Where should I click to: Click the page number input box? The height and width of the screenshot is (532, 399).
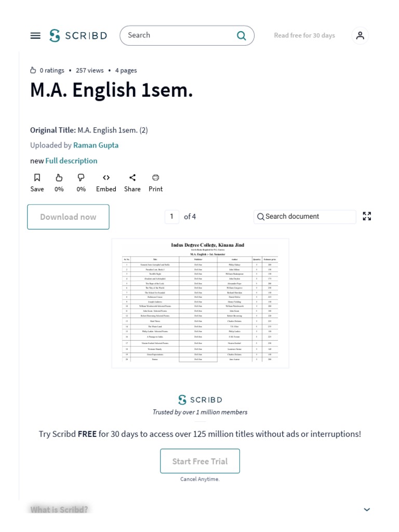point(172,217)
